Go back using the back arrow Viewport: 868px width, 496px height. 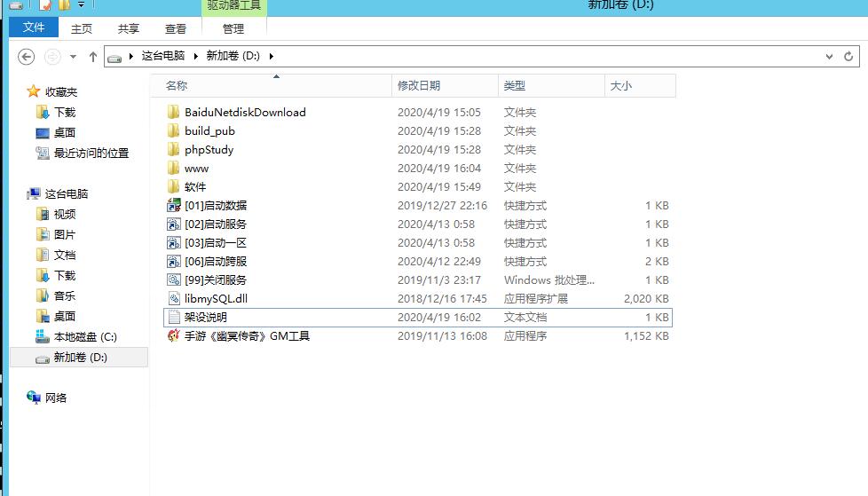coord(26,57)
